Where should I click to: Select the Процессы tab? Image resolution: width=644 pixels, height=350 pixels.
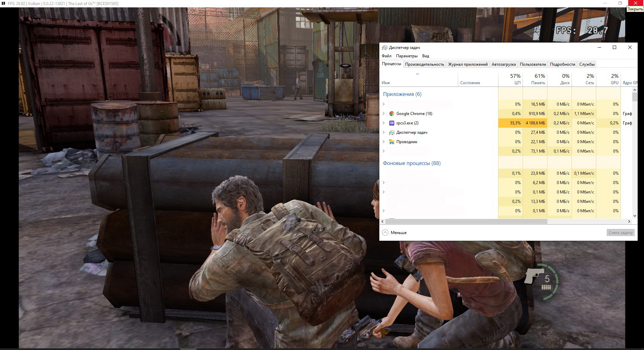pos(391,64)
